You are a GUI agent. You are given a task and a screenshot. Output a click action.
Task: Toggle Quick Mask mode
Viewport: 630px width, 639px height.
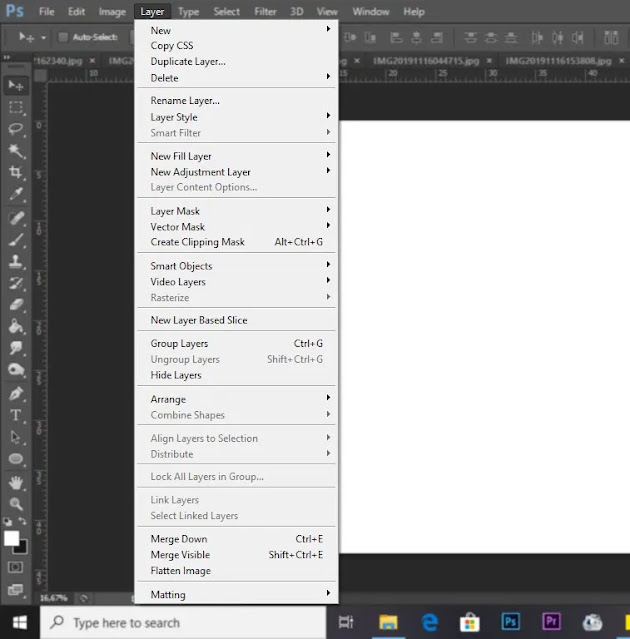tap(15, 567)
